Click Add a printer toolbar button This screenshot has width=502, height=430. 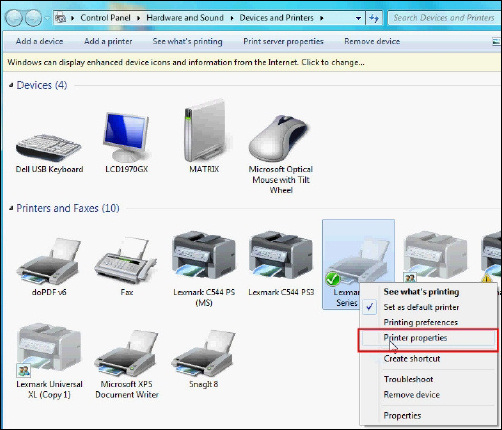coord(108,41)
